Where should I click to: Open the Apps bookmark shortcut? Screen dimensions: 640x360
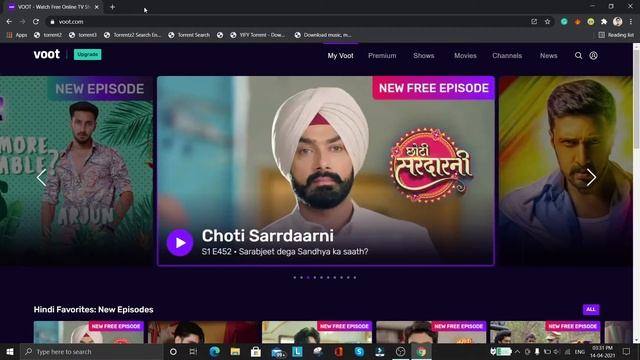(17, 35)
